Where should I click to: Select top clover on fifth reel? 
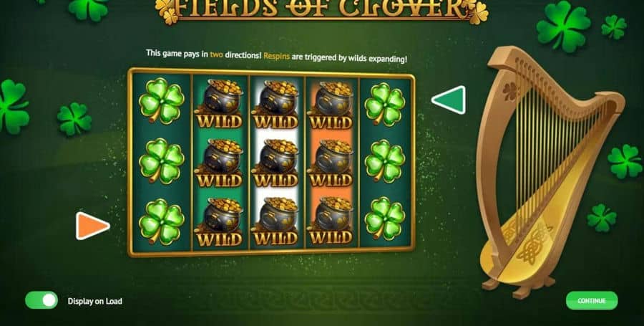385,105
